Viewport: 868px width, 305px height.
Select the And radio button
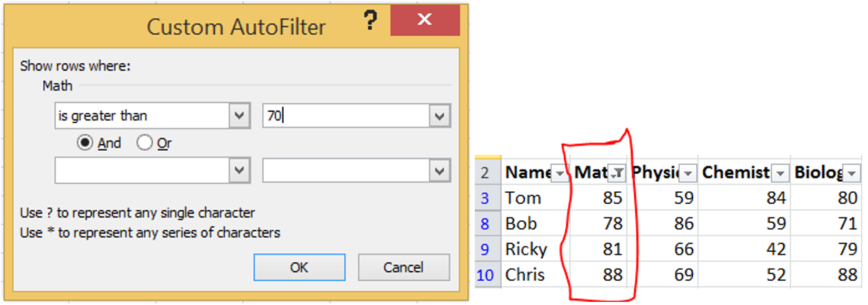point(85,143)
